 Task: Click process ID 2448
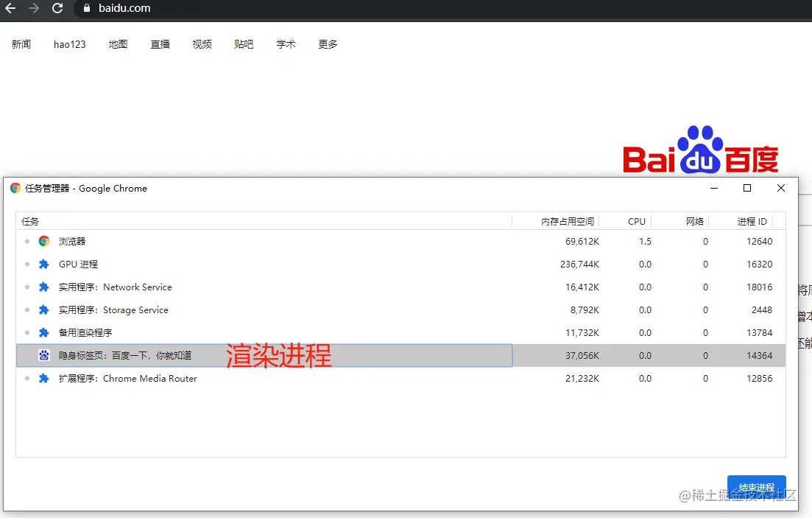[x=762, y=309]
